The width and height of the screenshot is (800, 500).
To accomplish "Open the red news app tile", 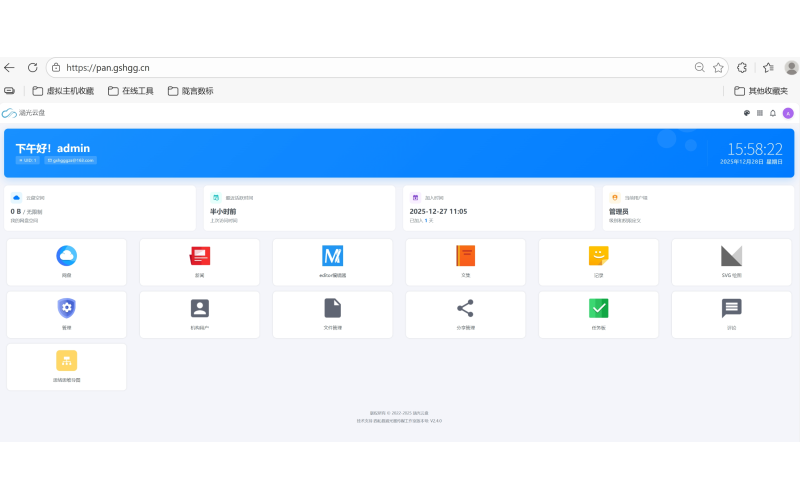I will coord(200,260).
